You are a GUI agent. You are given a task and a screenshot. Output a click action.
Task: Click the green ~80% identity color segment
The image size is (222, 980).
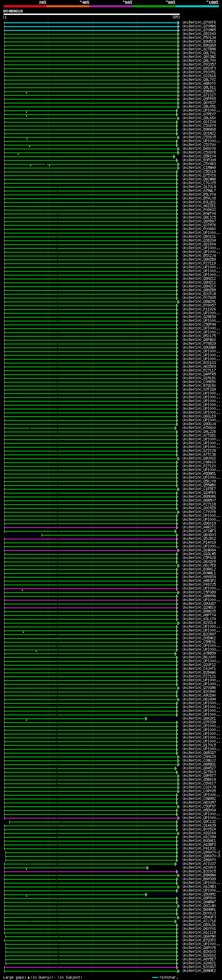click(x=154, y=6)
